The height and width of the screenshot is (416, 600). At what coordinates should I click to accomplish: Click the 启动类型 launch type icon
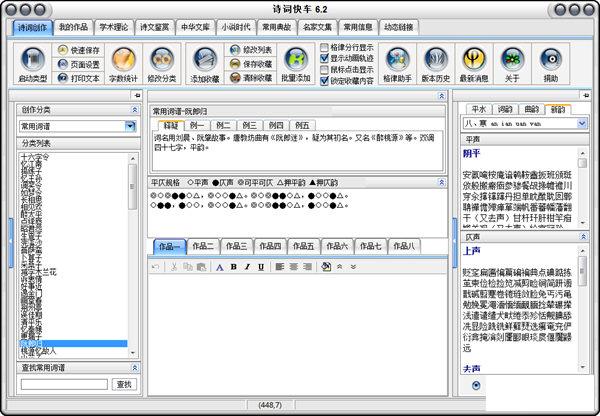coord(33,64)
